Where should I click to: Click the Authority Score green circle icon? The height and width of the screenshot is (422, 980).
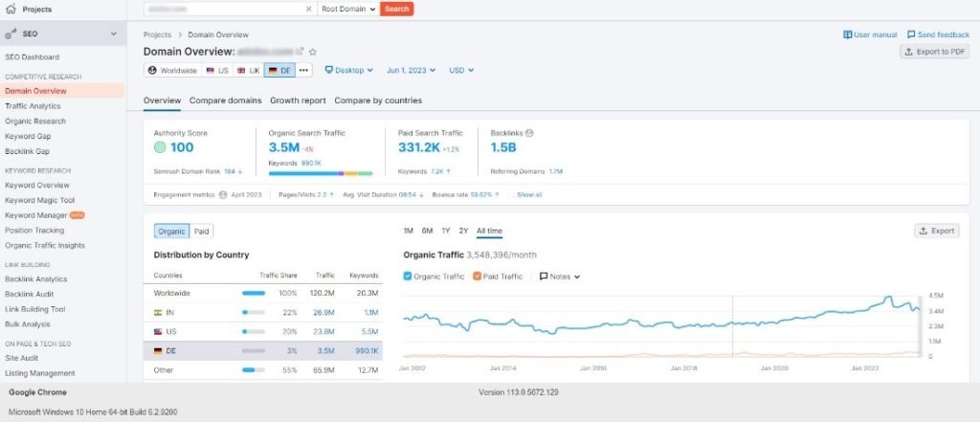[160, 148]
